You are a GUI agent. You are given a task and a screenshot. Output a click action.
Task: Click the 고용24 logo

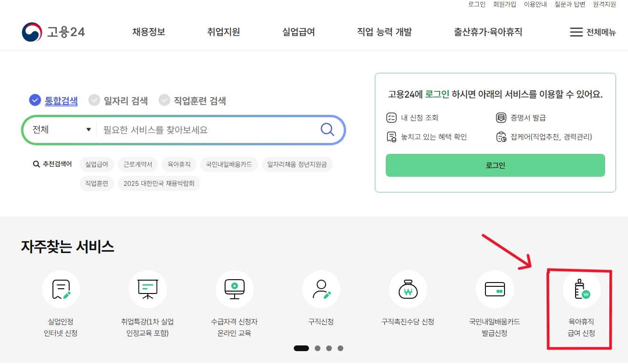pos(52,32)
